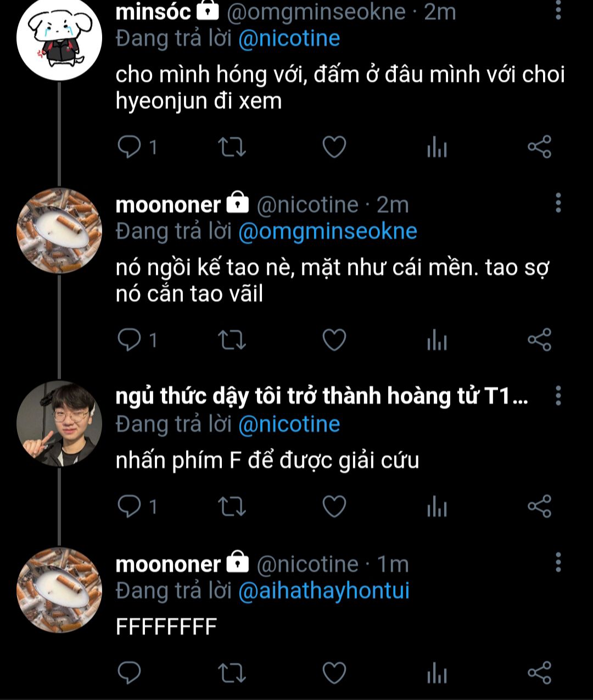
Task: Reply to the 'FFFFFFFF' tweet
Action: [130, 673]
